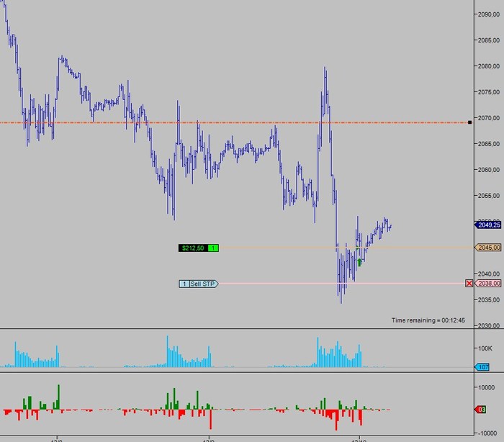Image resolution: width=504 pixels, height=442 pixels.
Task: Click the Time remaining countdown text
Action: click(428, 320)
